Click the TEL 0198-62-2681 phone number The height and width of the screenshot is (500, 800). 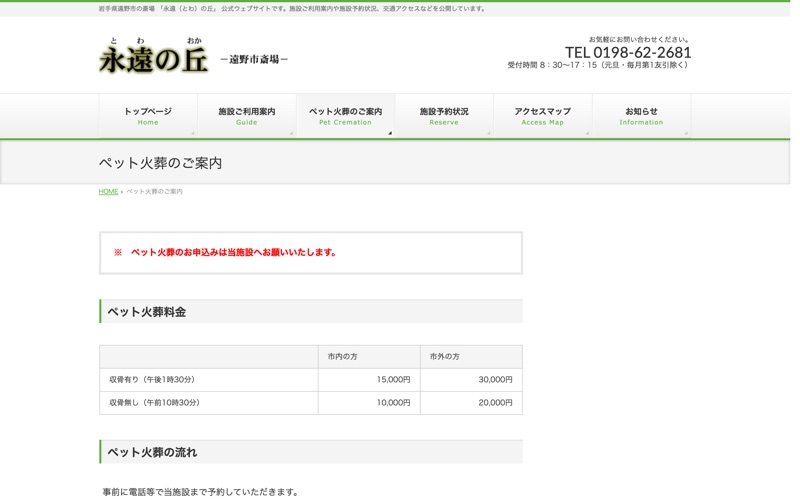628,52
